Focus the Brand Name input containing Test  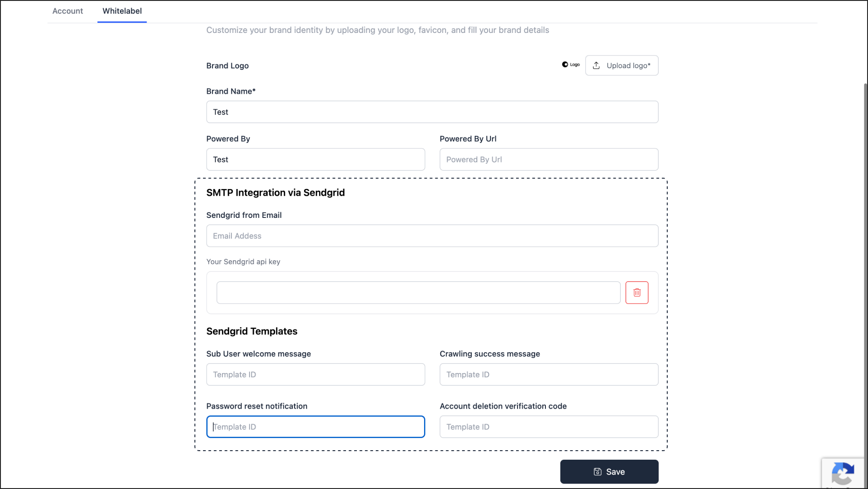tap(432, 112)
